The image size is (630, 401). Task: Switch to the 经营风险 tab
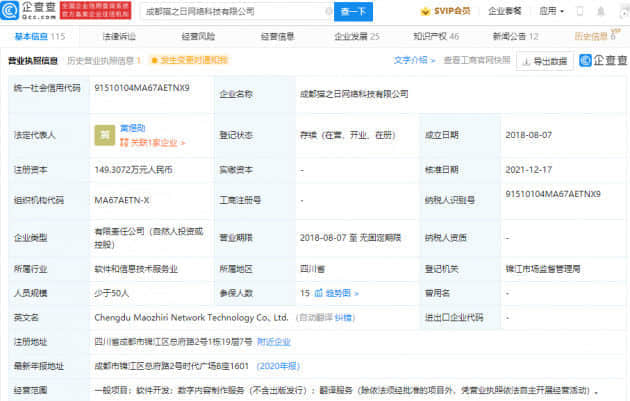click(x=198, y=37)
